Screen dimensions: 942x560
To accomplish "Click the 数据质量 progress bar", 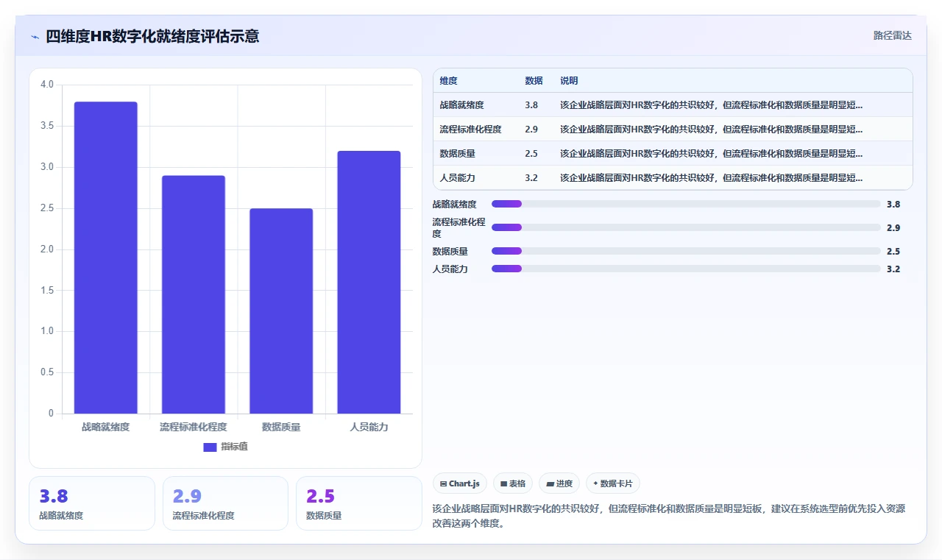I will tap(686, 251).
